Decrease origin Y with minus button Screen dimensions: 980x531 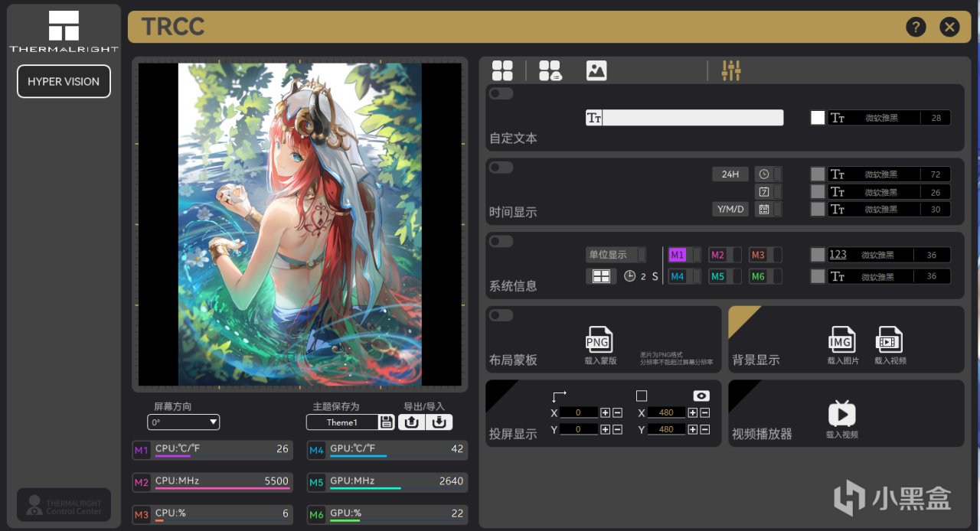(617, 429)
